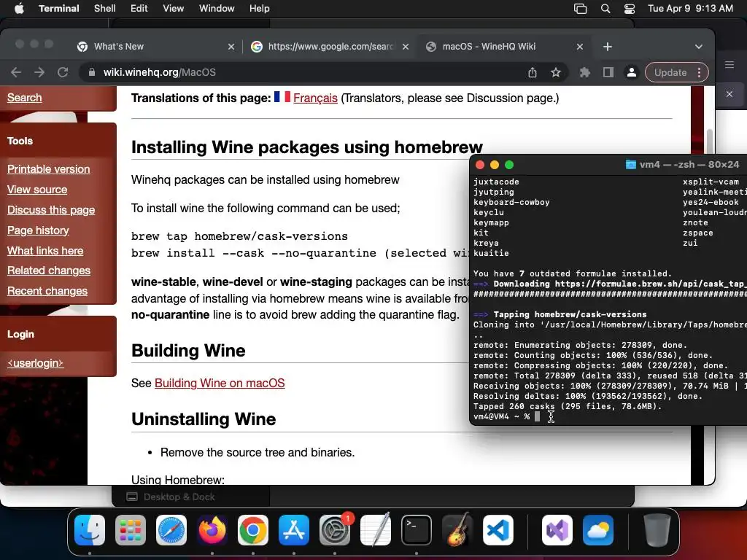Click the X button in the background window
Screen dimensions: 747x560
point(729,94)
